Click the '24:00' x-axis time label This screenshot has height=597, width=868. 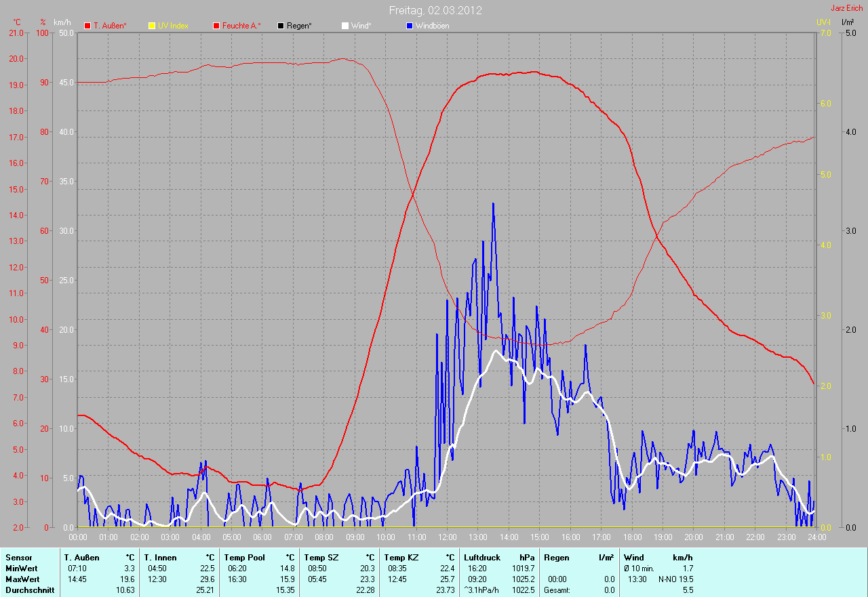[816, 537]
